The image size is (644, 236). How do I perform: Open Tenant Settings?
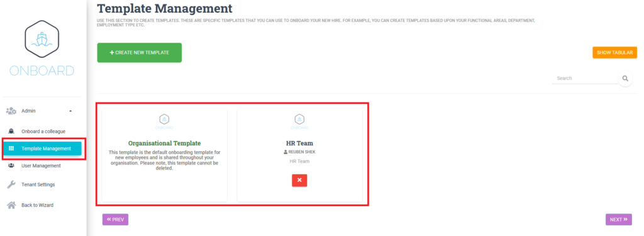click(x=38, y=184)
